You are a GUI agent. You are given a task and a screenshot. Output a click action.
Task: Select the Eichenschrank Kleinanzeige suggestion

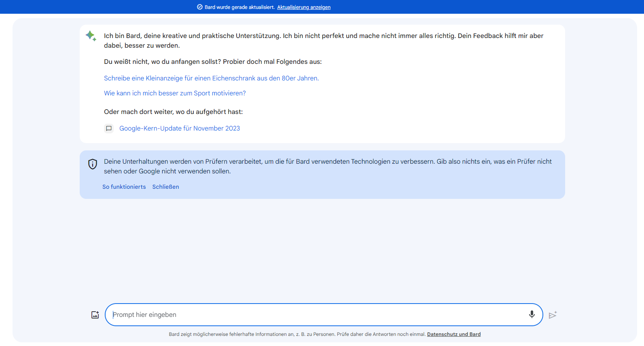click(211, 78)
